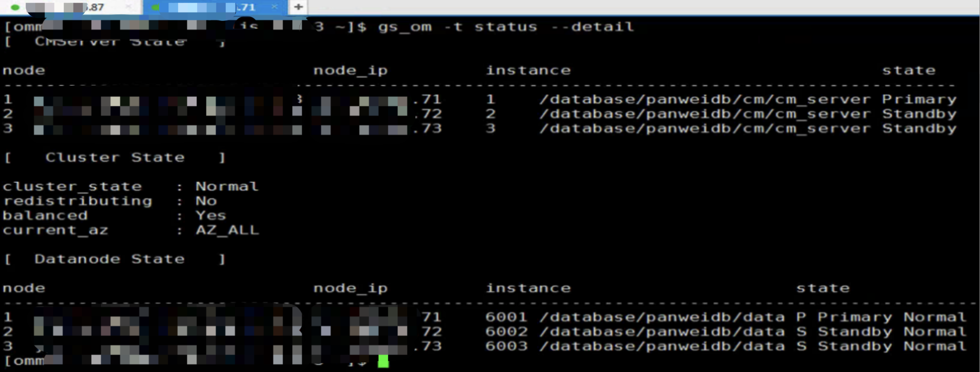Click the "cluster_state" label
Image resolution: width=980 pixels, height=372 pixels.
72,186
